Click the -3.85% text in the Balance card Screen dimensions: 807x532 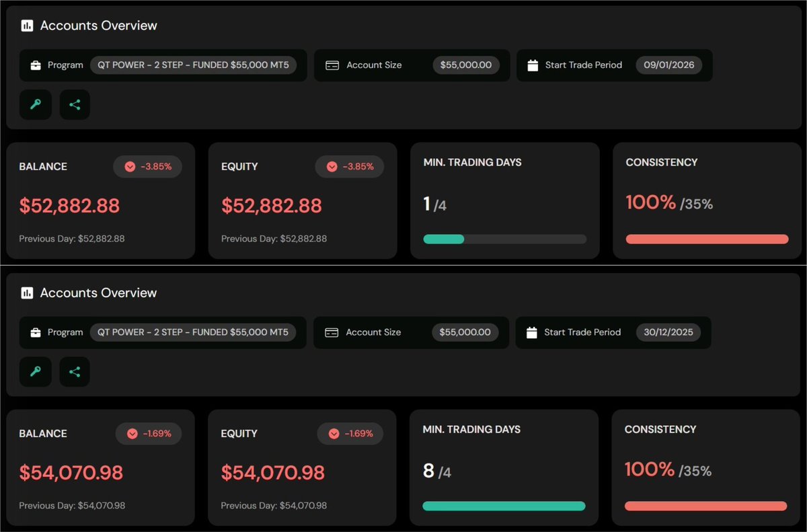156,167
